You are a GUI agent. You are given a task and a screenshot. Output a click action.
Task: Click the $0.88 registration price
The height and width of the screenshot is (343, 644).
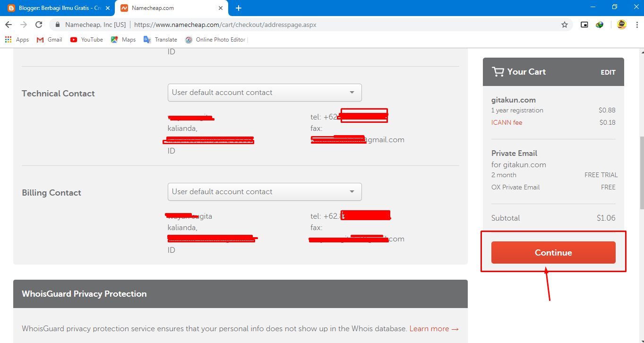coord(607,110)
